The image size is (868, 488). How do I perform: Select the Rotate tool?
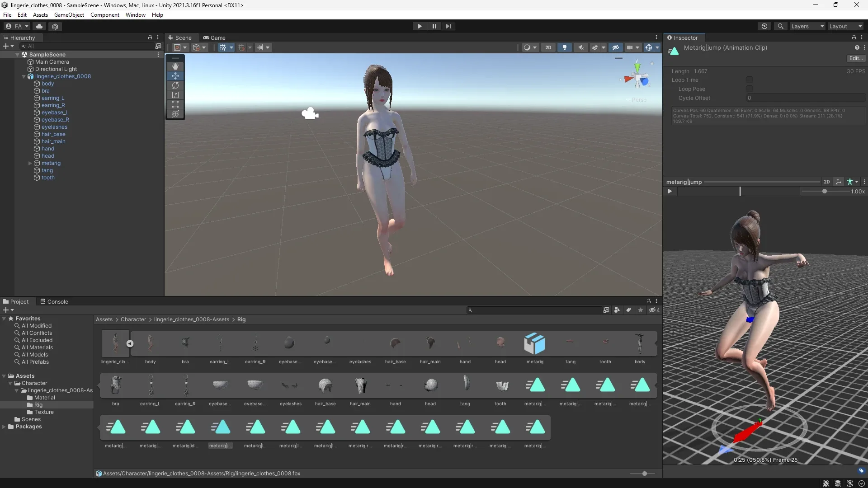click(175, 85)
